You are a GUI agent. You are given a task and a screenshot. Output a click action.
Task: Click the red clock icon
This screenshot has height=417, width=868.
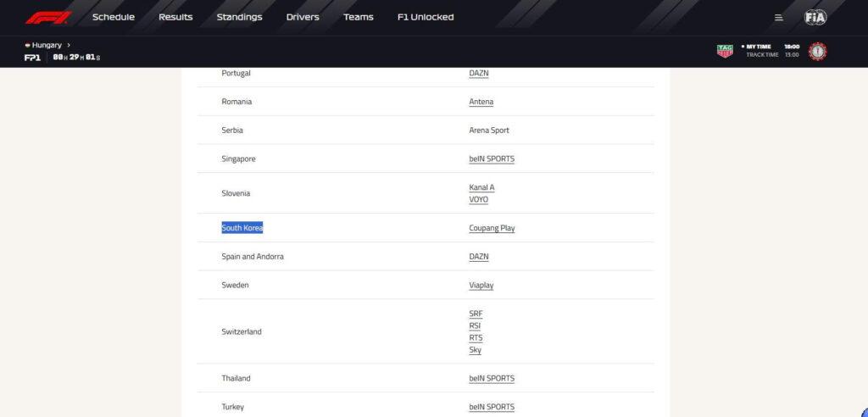(x=818, y=52)
